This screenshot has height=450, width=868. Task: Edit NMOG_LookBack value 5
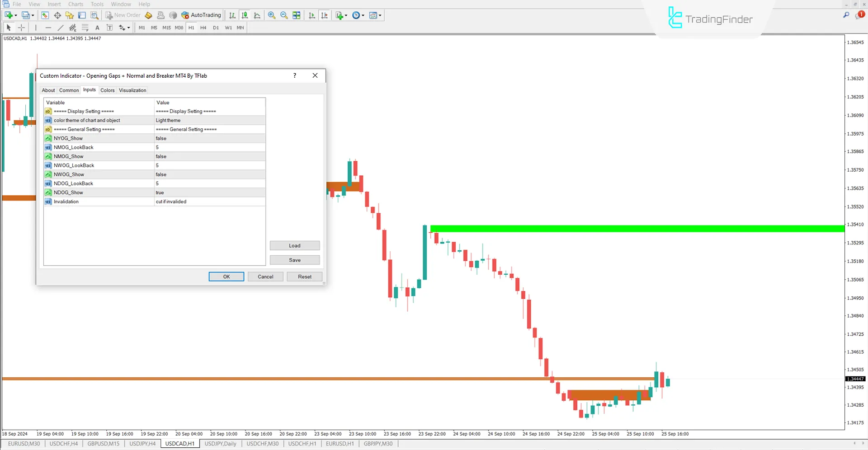click(x=210, y=147)
